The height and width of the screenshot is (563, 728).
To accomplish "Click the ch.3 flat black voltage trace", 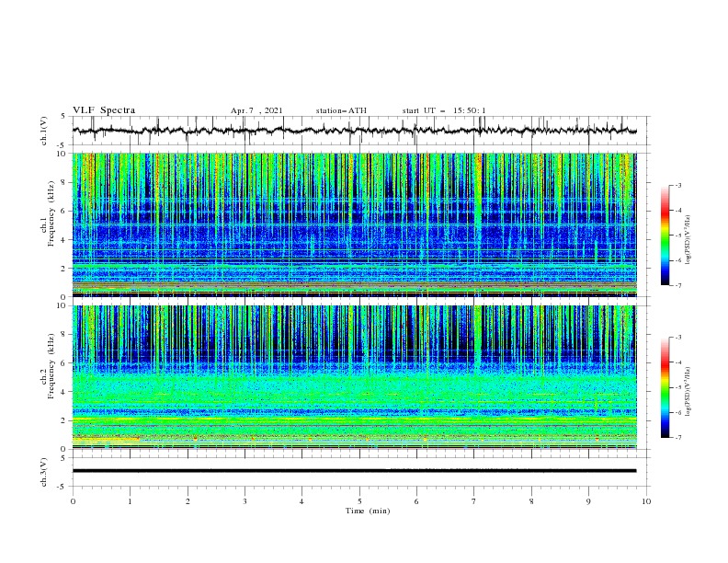I will click(x=354, y=471).
